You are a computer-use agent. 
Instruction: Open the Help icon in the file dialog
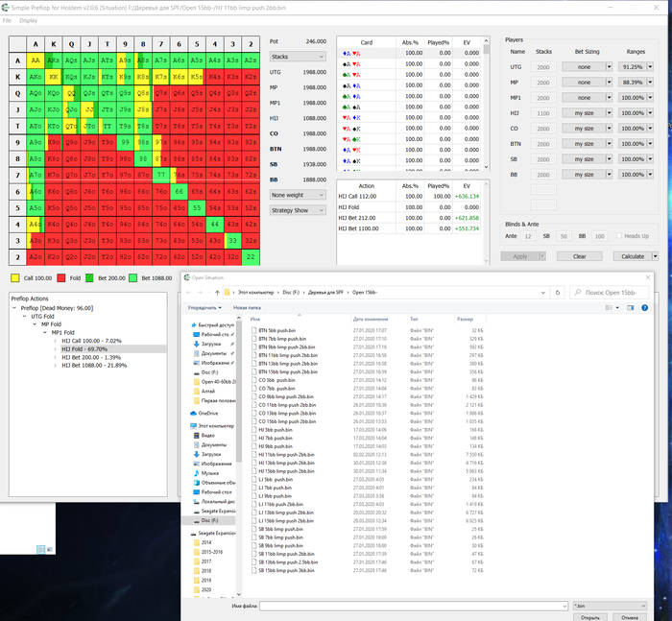644,308
